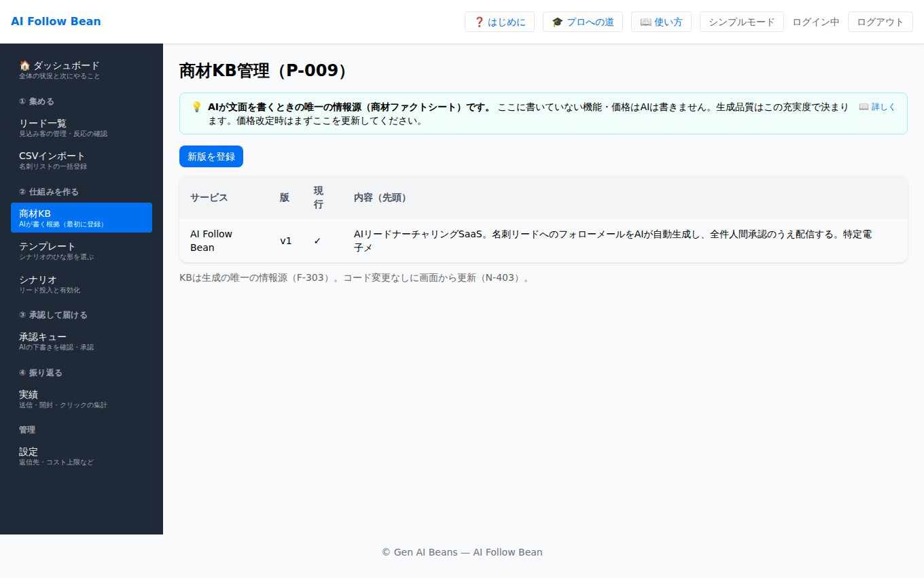
Task: Click the ① 集める section label
Action: pos(37,101)
